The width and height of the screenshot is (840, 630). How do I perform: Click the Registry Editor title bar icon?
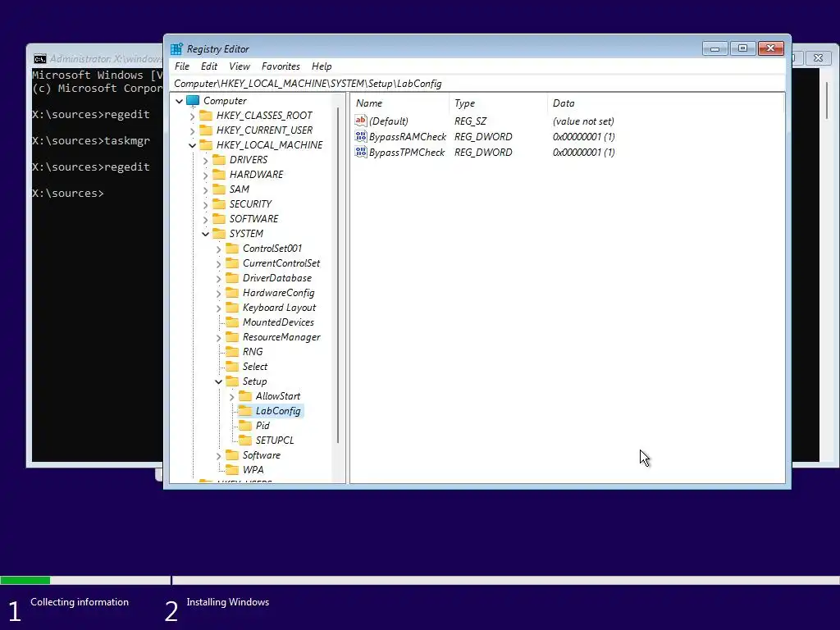point(176,49)
